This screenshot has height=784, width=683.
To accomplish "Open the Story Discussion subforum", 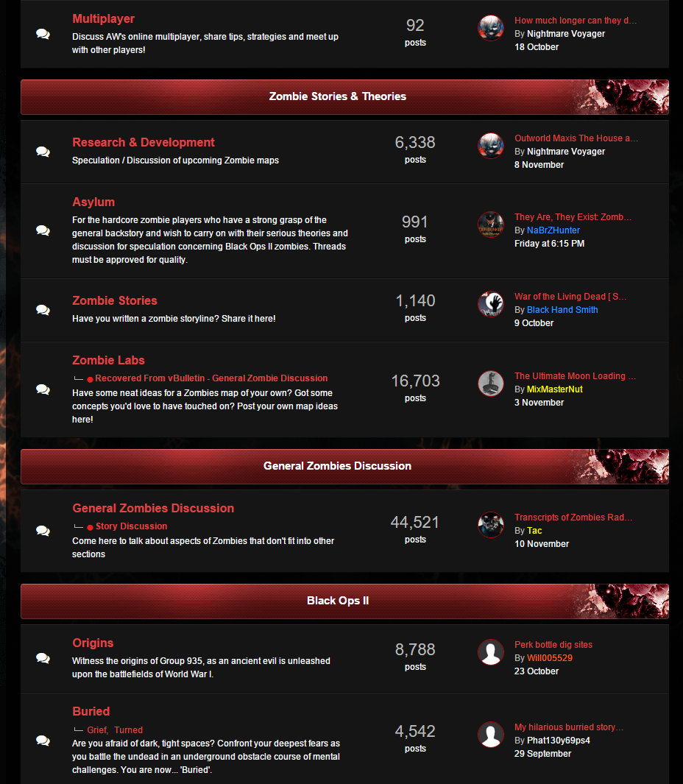I will 131,526.
